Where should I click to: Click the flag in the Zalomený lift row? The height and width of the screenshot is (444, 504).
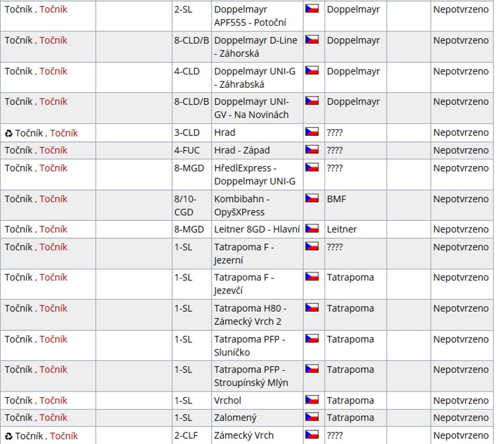click(312, 418)
